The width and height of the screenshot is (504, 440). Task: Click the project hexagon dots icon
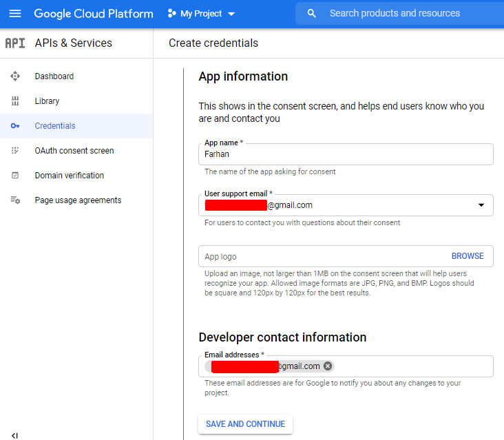click(172, 14)
